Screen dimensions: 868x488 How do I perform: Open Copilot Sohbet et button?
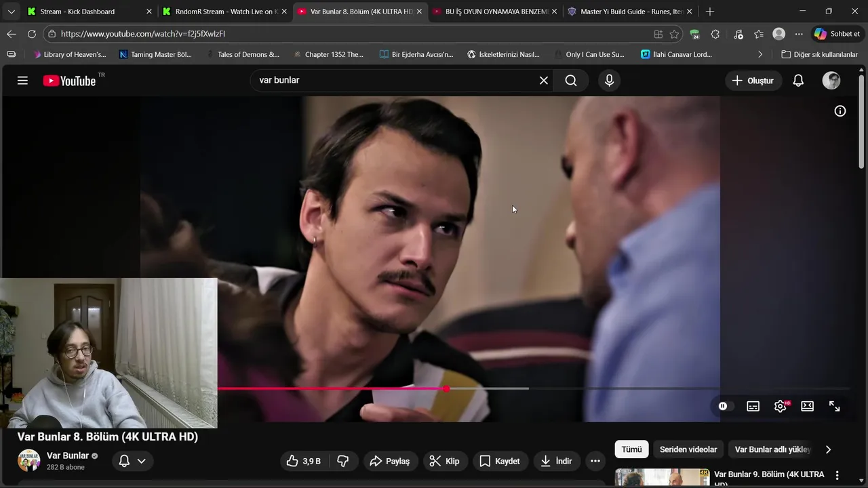coord(837,34)
